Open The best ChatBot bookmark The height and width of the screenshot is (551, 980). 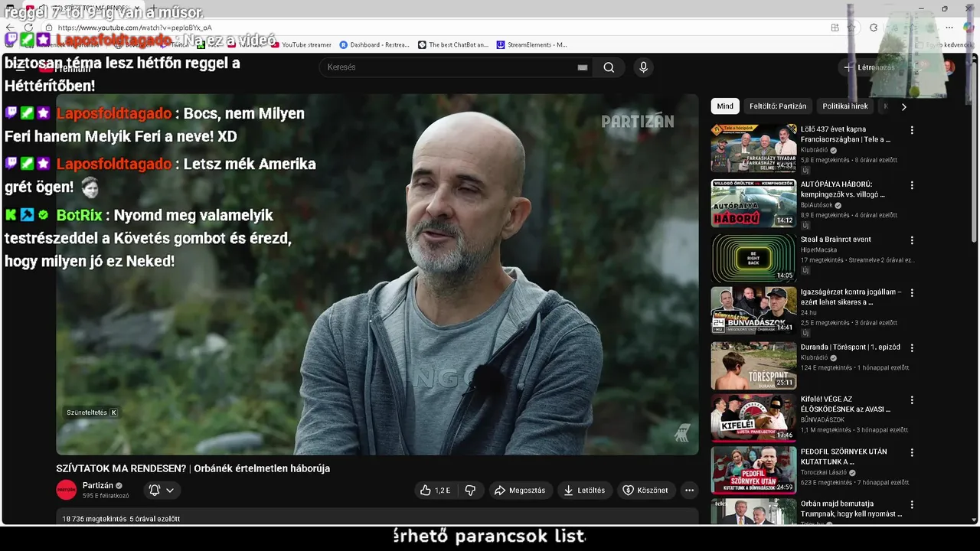pos(452,44)
